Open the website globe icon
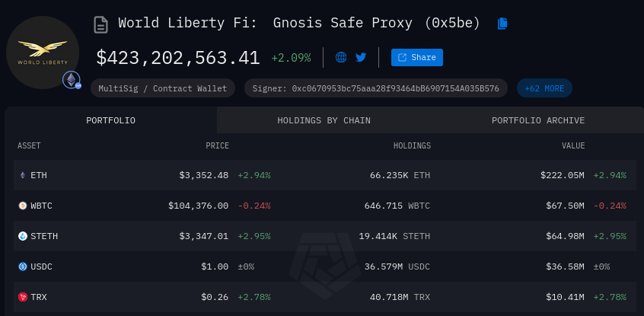The width and height of the screenshot is (644, 316). tap(341, 57)
